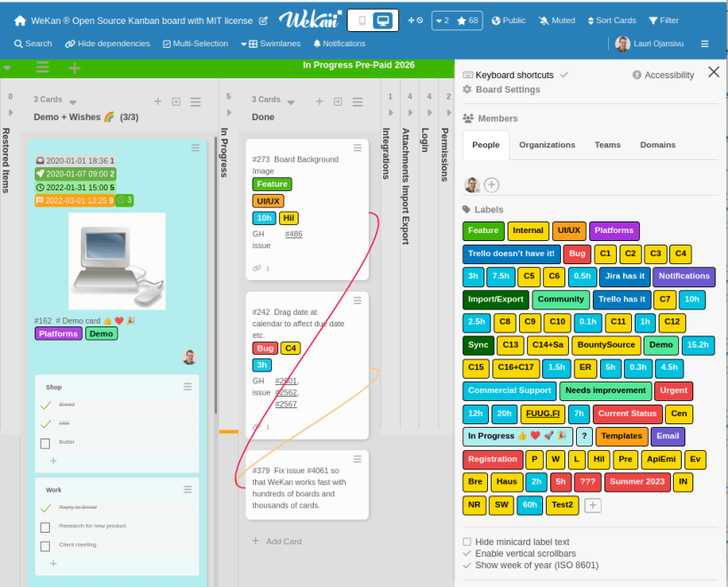Enable Multi-Selection mode
Image resolution: width=728 pixels, height=587 pixels.
[196, 44]
